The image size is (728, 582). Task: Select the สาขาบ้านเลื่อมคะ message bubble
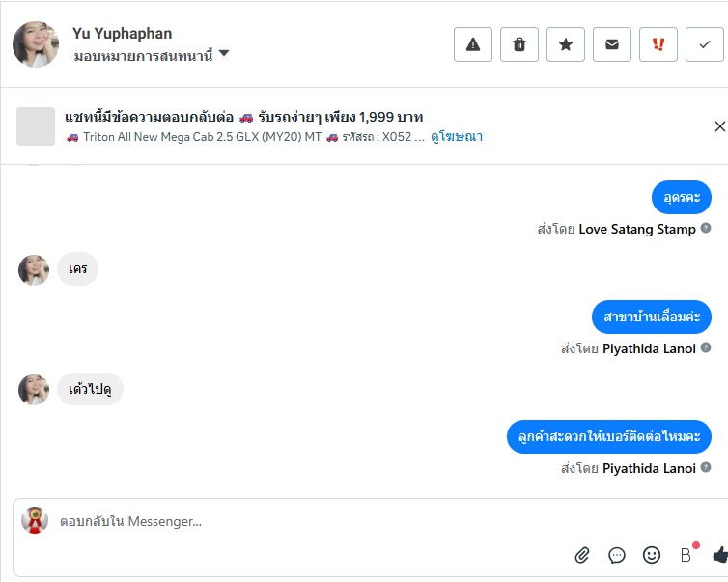tap(652, 317)
